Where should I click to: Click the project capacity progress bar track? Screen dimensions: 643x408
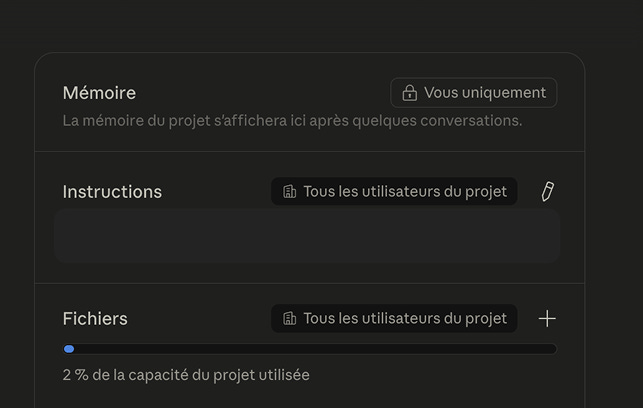coord(310,349)
